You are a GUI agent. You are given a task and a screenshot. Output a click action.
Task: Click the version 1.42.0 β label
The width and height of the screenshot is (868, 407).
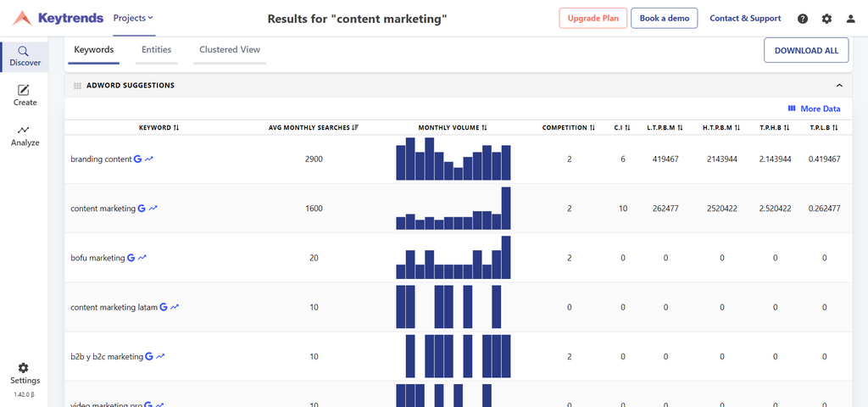click(24, 395)
